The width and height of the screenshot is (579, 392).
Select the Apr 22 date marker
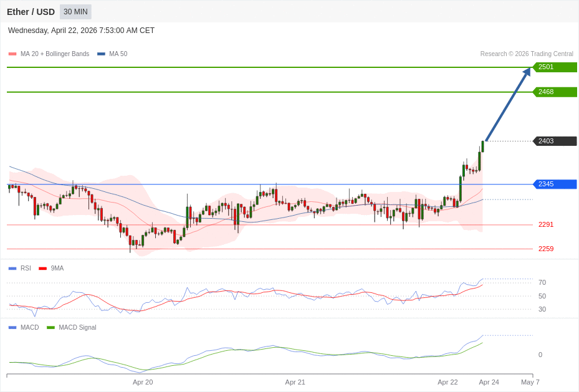pyautogui.click(x=447, y=382)
